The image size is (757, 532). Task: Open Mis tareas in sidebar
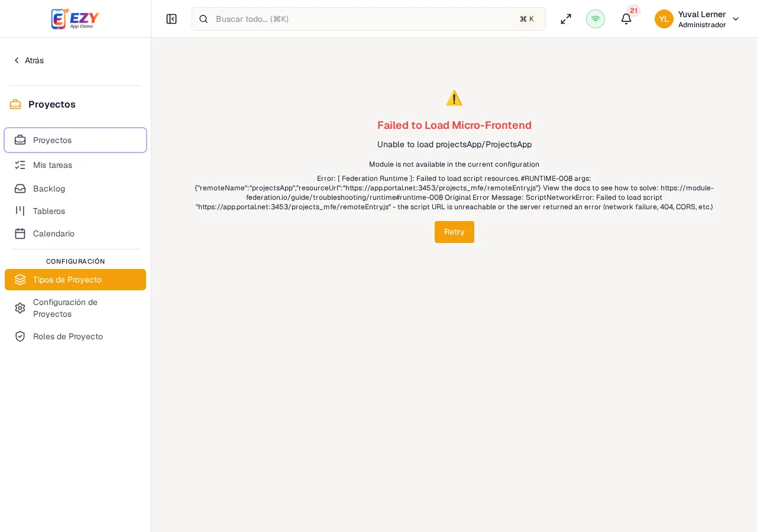[75, 165]
